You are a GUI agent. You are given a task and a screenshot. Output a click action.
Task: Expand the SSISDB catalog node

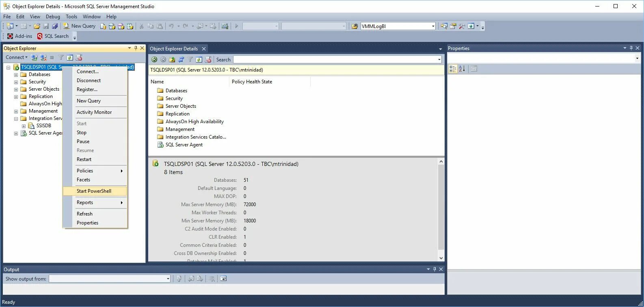tap(24, 126)
